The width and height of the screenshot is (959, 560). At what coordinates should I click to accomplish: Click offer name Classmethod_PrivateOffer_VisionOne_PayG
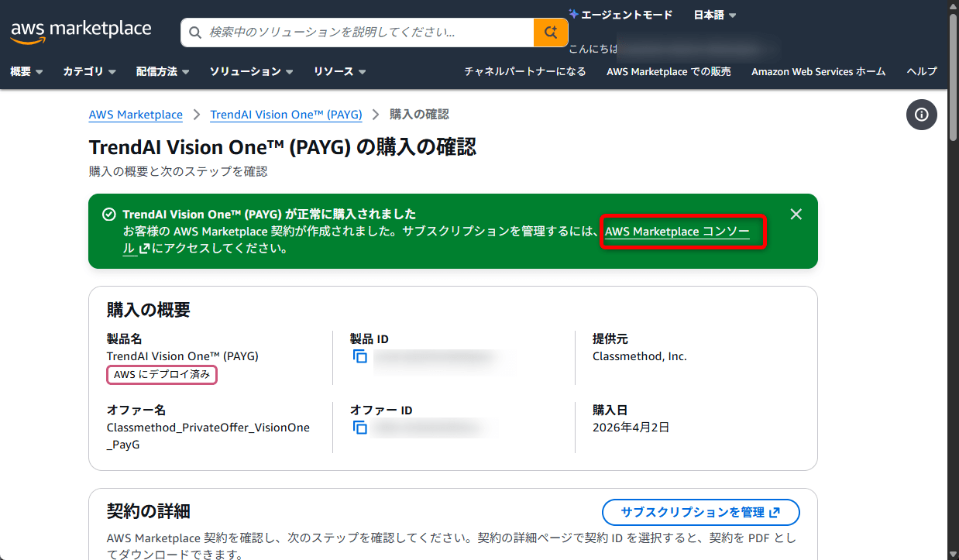pos(208,436)
